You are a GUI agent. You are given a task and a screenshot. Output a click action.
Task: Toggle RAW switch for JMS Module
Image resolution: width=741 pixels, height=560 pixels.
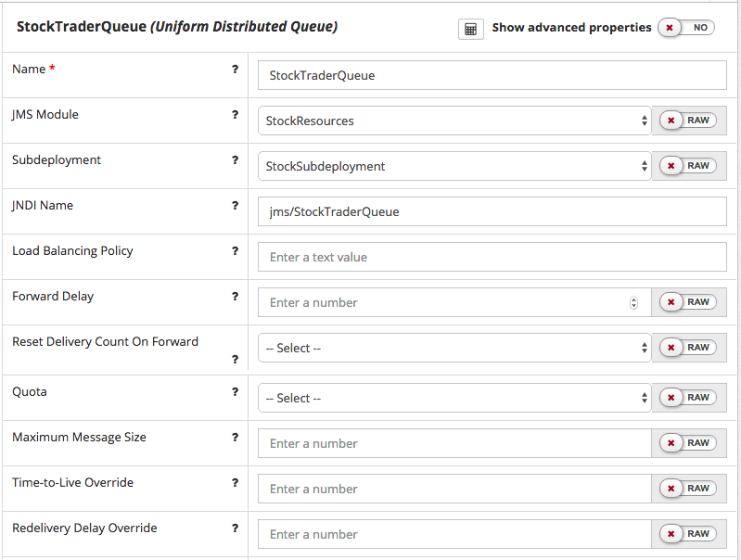(687, 121)
